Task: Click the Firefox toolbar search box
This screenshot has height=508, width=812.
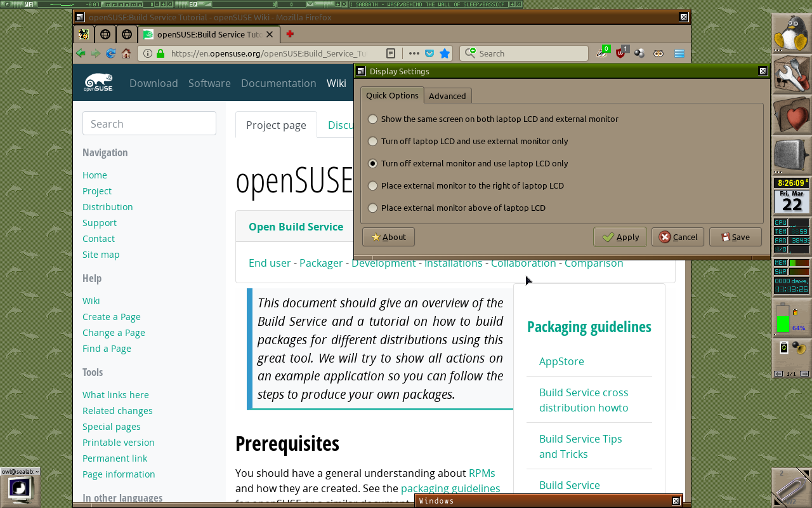Action: click(524, 53)
